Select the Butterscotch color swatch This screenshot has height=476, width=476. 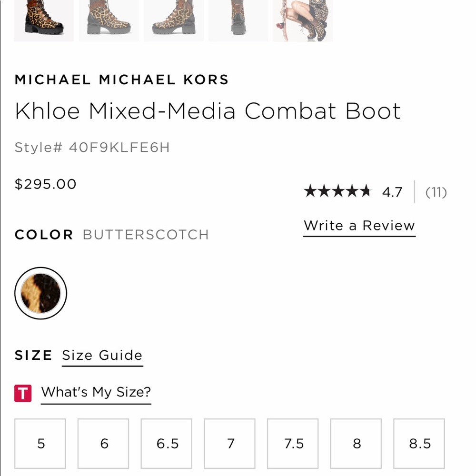40,293
